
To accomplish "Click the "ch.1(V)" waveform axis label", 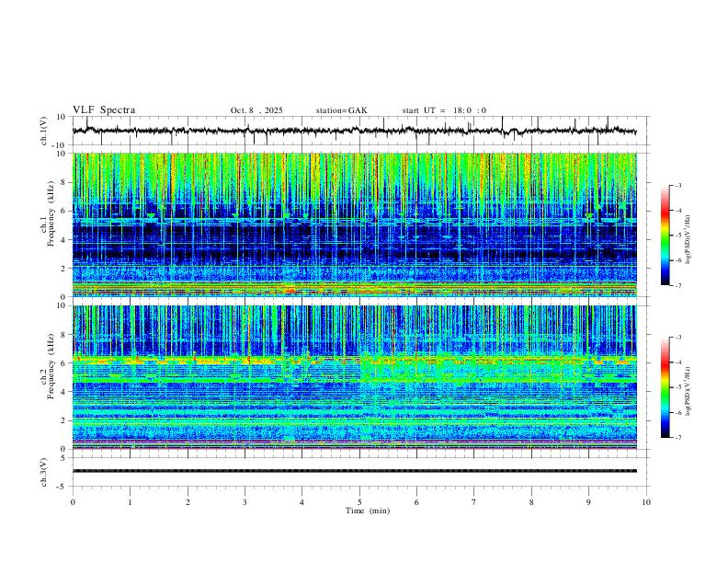I will pyautogui.click(x=43, y=131).
